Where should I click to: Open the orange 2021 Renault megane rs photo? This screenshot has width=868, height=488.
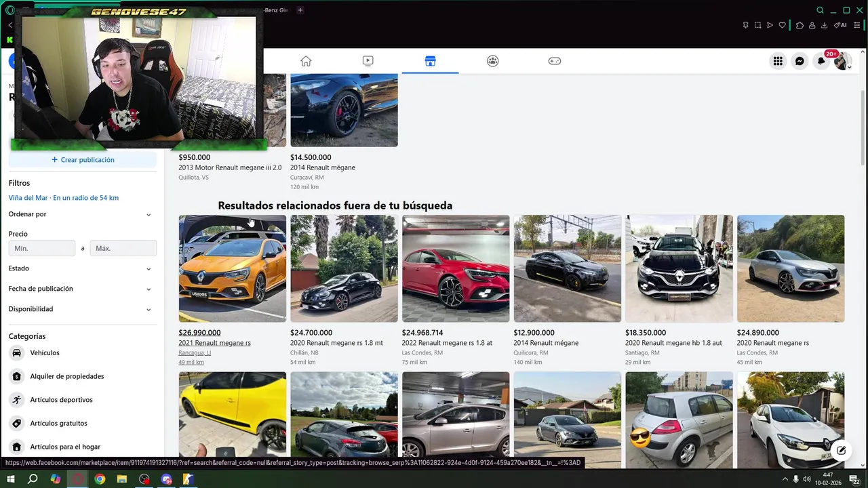click(x=233, y=268)
